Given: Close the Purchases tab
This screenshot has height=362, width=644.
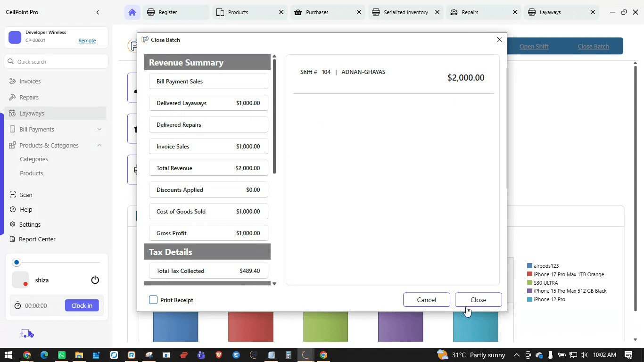Looking at the screenshot, I should point(359,12).
